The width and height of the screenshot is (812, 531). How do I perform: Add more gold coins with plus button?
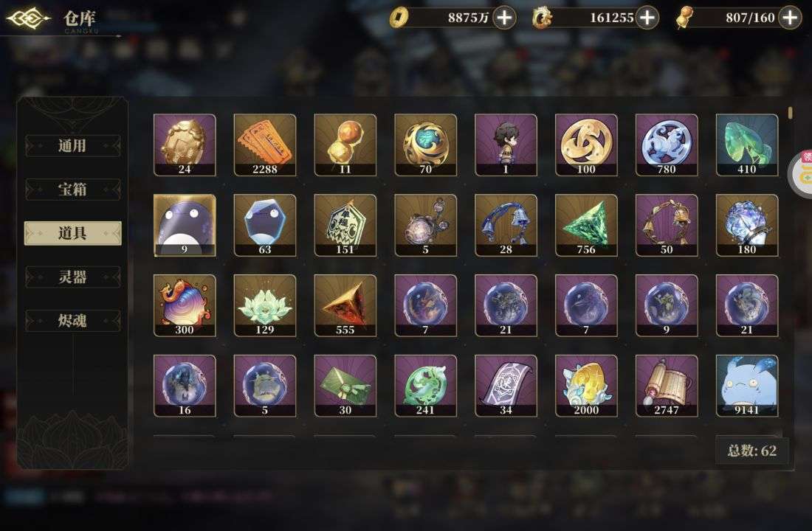tap(504, 18)
